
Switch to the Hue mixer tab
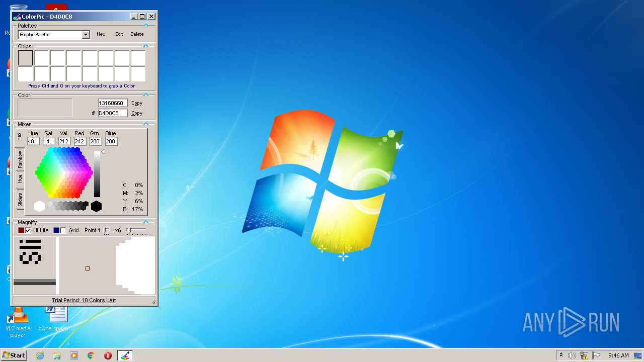pyautogui.click(x=20, y=179)
